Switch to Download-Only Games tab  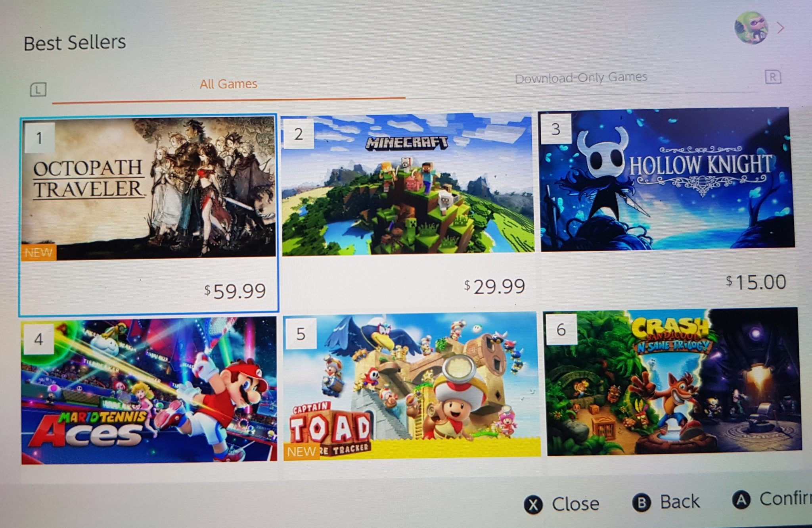pyautogui.click(x=581, y=77)
